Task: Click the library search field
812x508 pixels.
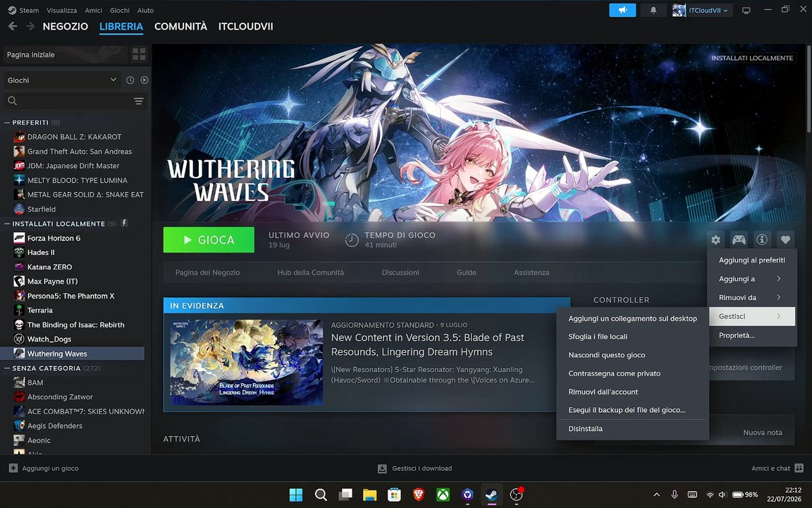Action: coord(75,101)
